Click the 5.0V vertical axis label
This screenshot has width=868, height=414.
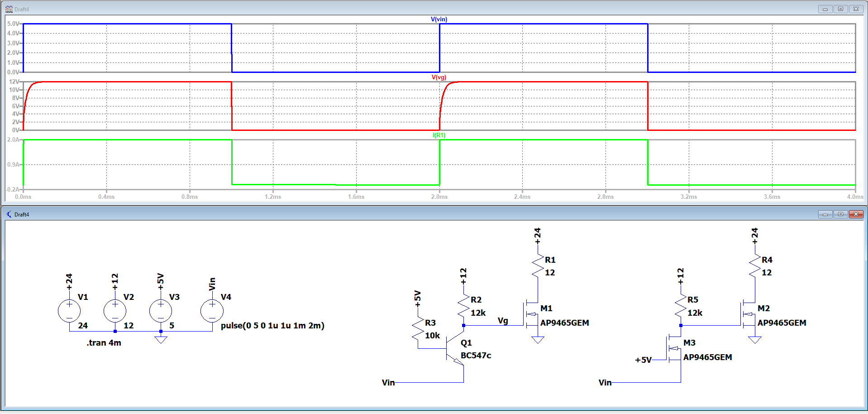point(13,24)
